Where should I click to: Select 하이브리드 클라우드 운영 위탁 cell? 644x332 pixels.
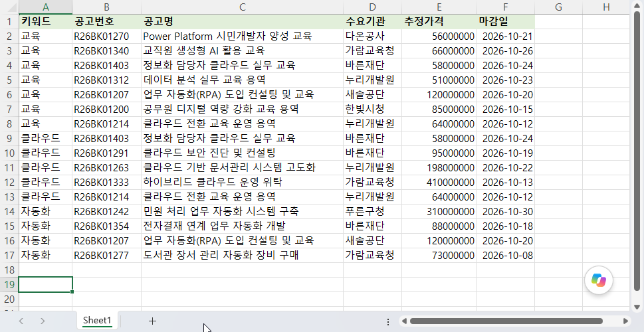pyautogui.click(x=243, y=182)
